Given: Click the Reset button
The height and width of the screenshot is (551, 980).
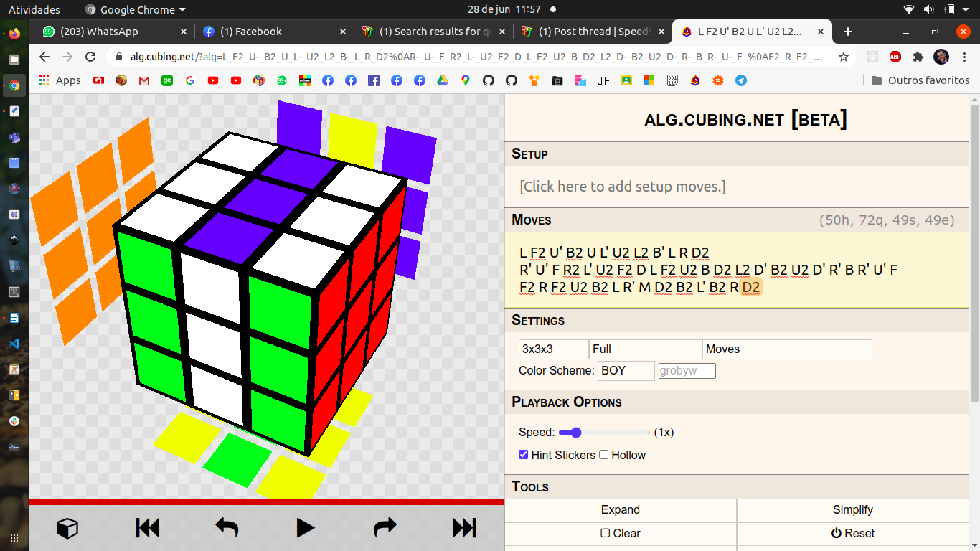Looking at the screenshot, I should click(x=853, y=533).
